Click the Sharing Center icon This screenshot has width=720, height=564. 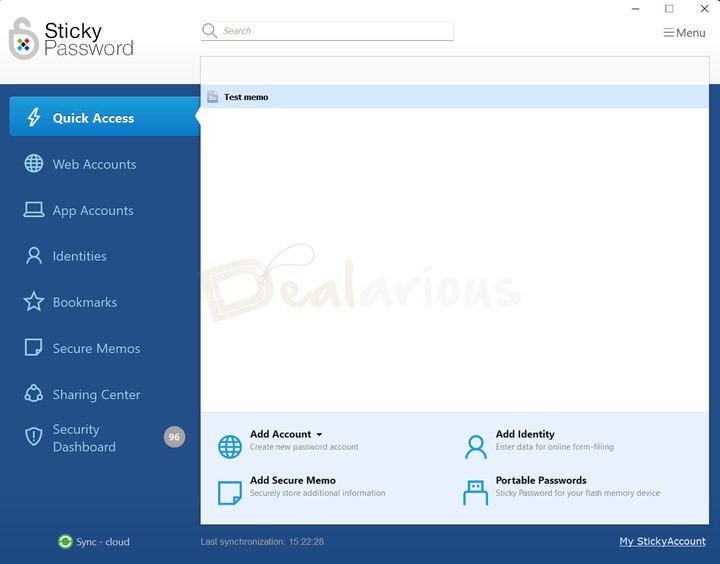[x=34, y=394]
